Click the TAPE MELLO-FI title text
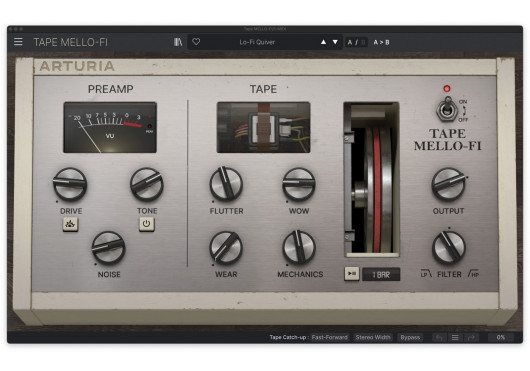 [x=71, y=42]
